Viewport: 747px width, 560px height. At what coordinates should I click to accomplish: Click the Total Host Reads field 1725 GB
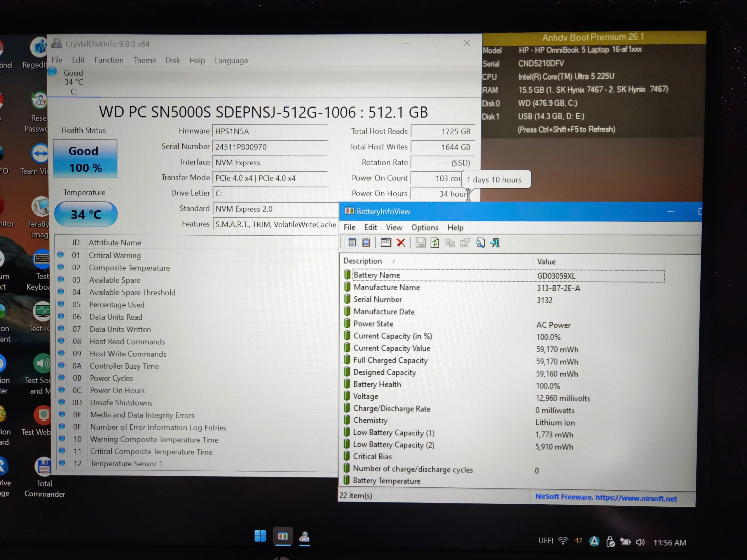443,131
